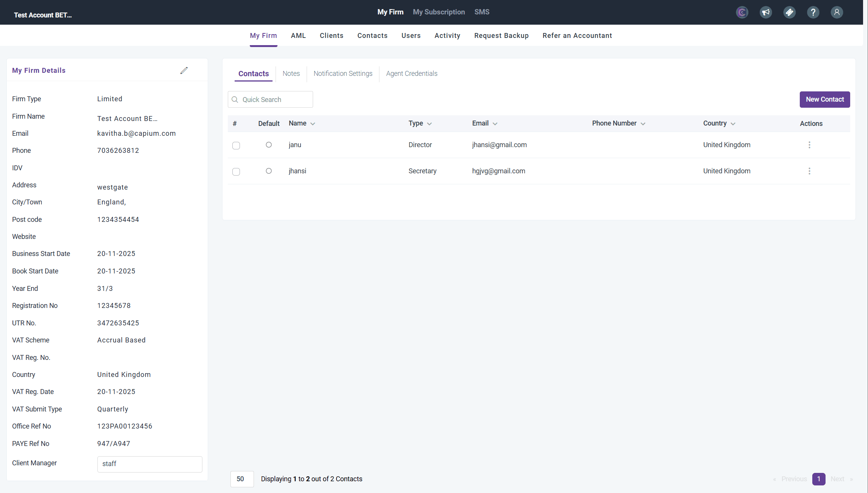Sort contacts by Name column arrow
The height and width of the screenshot is (493, 868).
[x=313, y=124]
